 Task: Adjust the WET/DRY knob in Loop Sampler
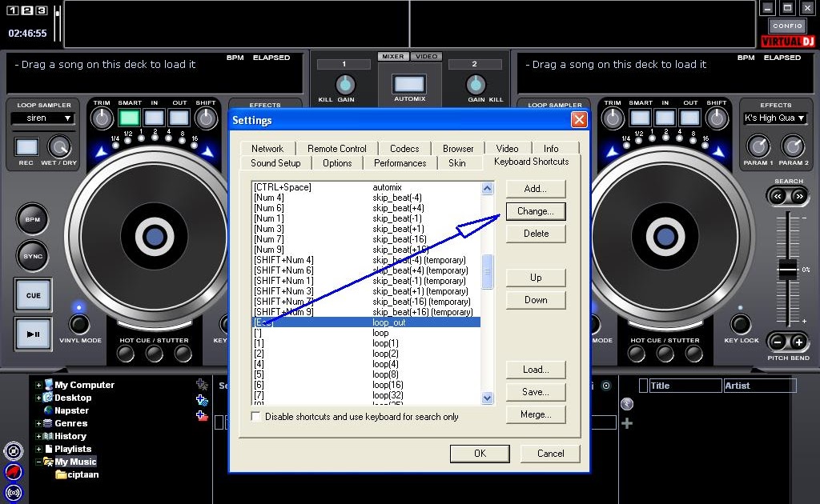[60, 148]
